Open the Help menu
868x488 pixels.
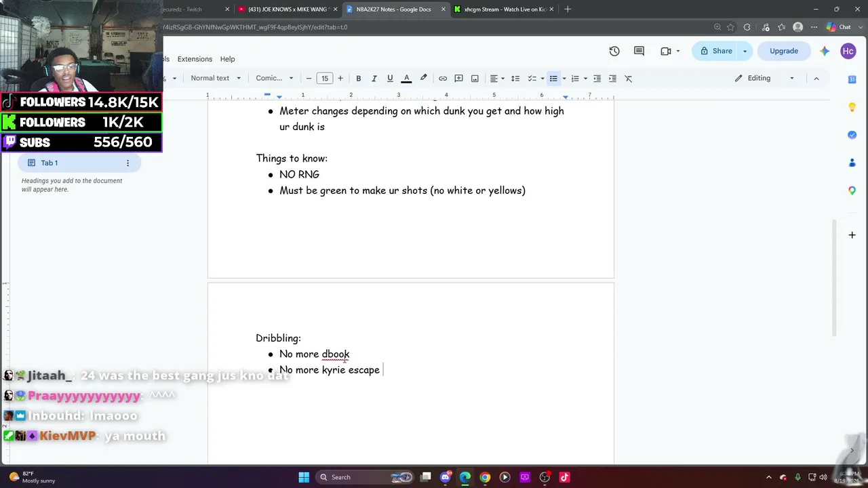(228, 59)
